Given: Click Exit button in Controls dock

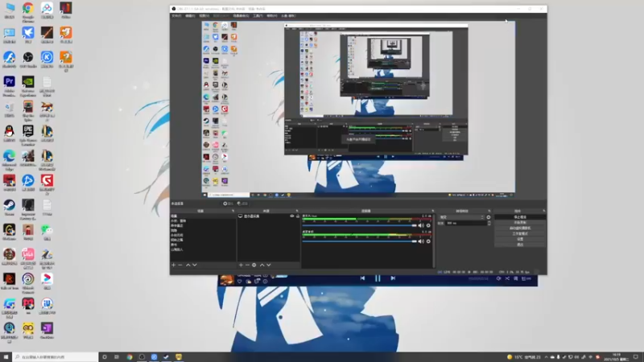Looking at the screenshot, I should (x=520, y=245).
